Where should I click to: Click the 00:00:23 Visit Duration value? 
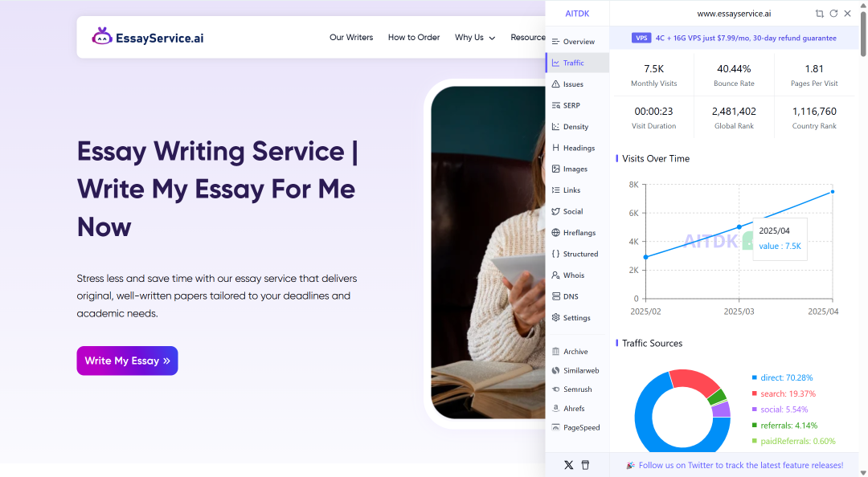(653, 112)
